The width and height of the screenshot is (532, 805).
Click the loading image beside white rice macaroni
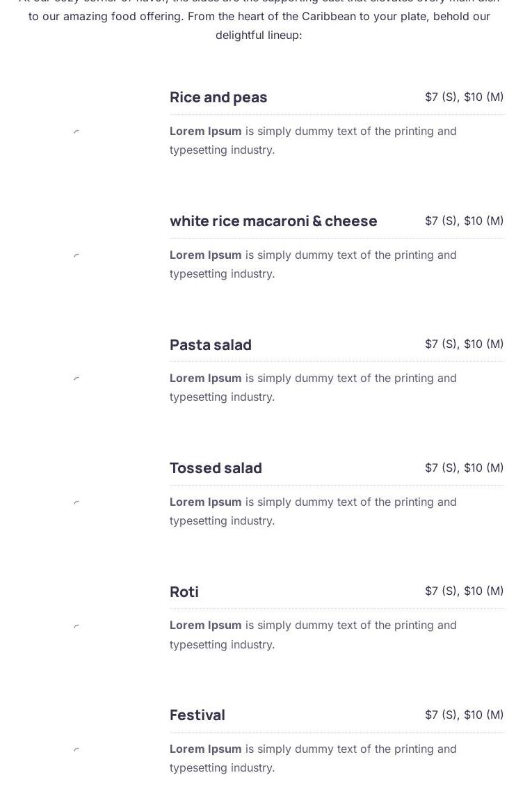tap(76, 255)
